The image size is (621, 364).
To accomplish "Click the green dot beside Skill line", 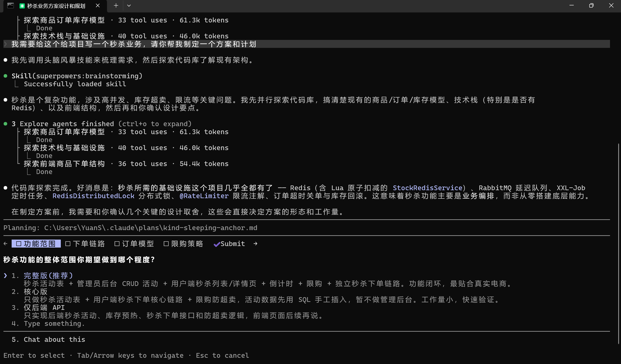I will 5,76.
